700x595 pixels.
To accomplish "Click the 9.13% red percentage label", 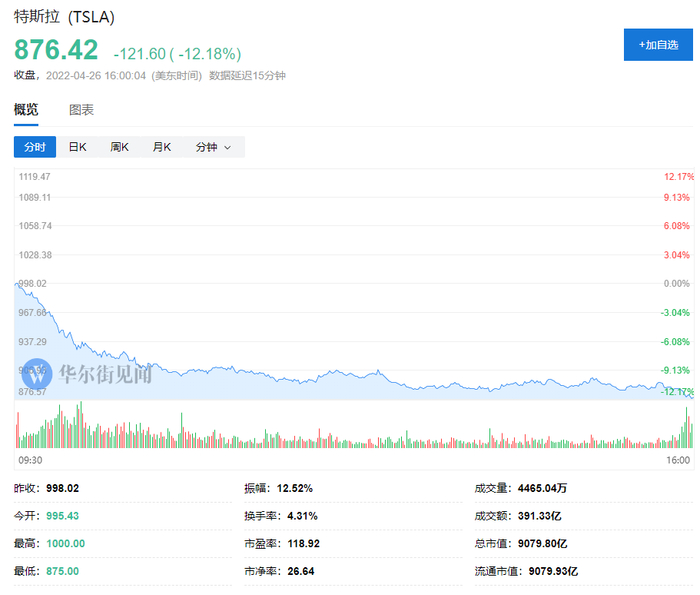I will [676, 197].
